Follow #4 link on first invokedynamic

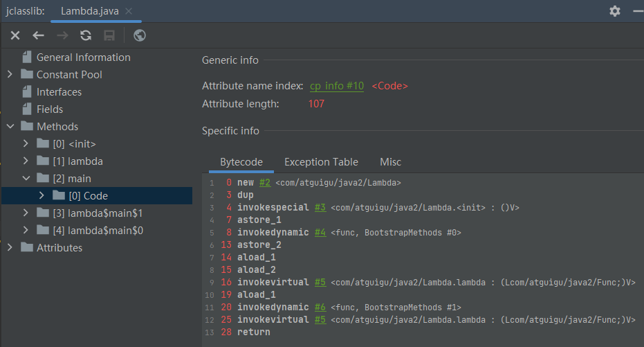point(320,233)
